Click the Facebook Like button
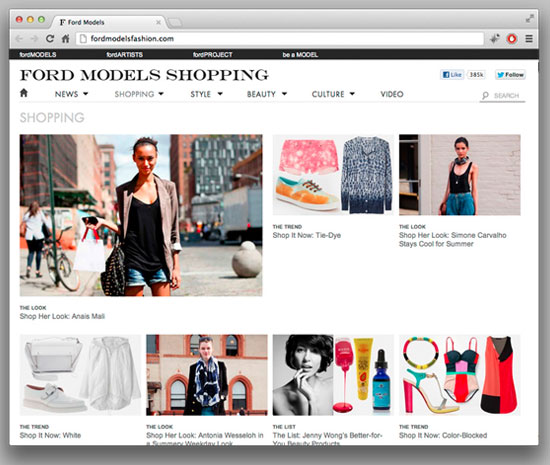This screenshot has height=465, width=550. [452, 75]
